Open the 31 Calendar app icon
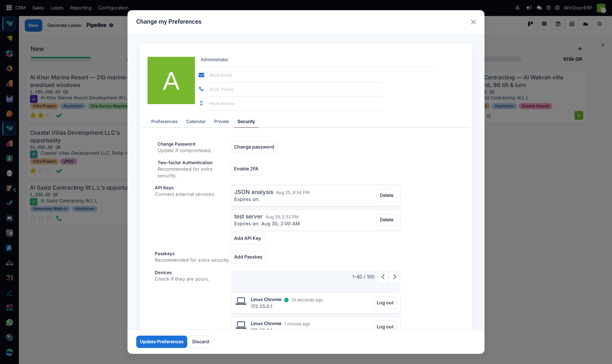 tap(9, 278)
